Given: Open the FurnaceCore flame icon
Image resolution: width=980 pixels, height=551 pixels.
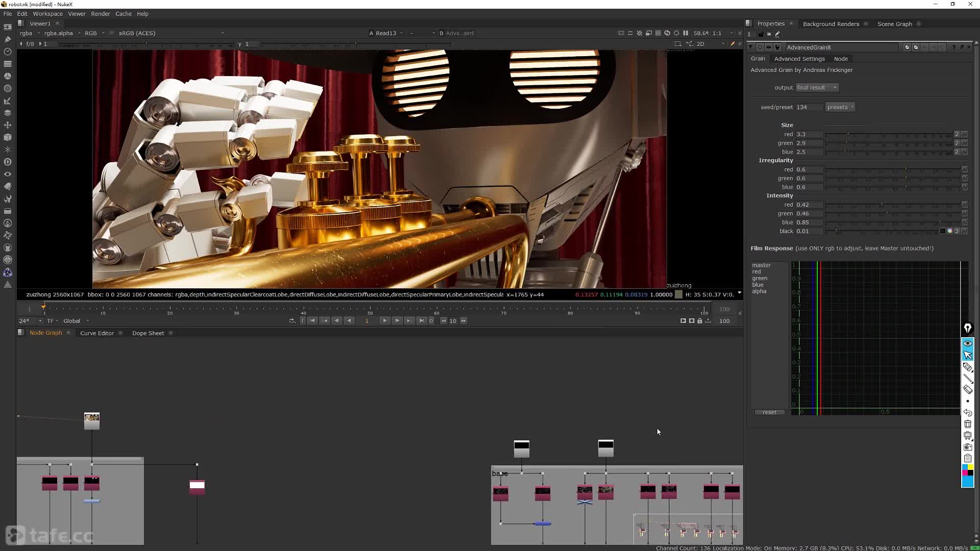Looking at the screenshot, I should tap(8, 223).
